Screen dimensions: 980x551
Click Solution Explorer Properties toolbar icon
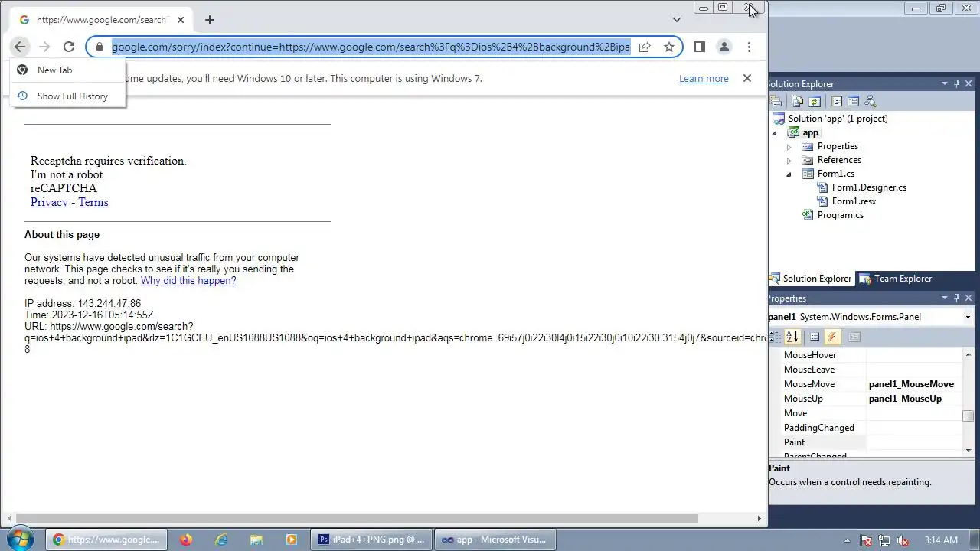pyautogui.click(x=776, y=101)
